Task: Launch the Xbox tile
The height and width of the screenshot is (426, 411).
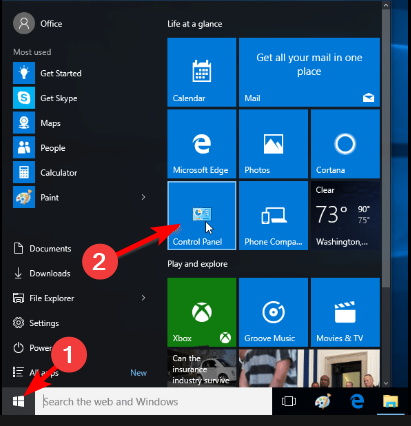Action: pos(202,312)
